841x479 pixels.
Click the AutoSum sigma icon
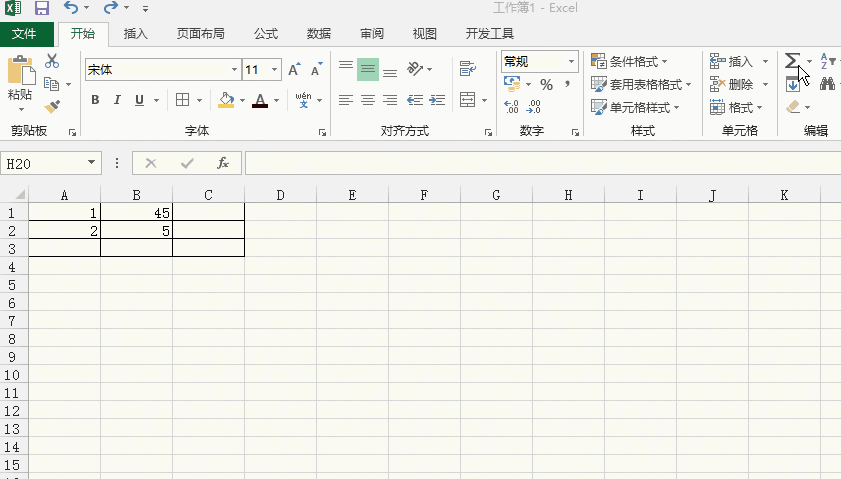coord(793,62)
